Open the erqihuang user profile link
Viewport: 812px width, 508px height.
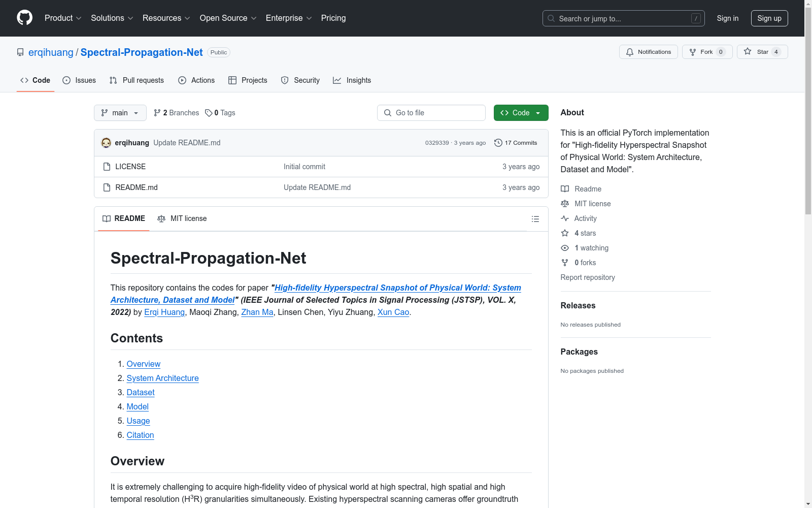[x=51, y=52]
